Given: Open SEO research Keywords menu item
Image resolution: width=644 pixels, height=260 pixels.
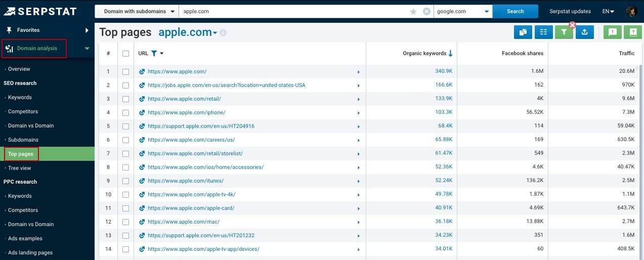Looking at the screenshot, I should pos(20,97).
